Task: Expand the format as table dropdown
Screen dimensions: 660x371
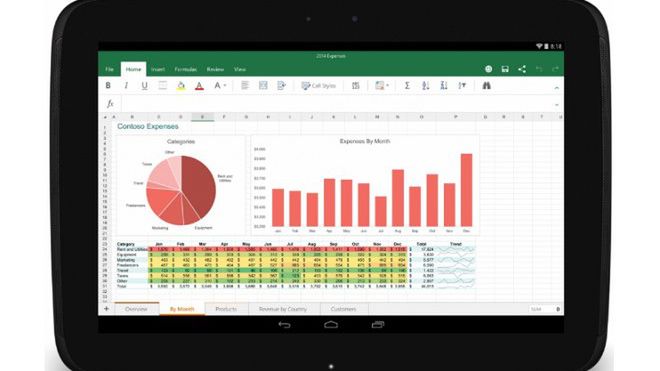Action: [x=382, y=85]
